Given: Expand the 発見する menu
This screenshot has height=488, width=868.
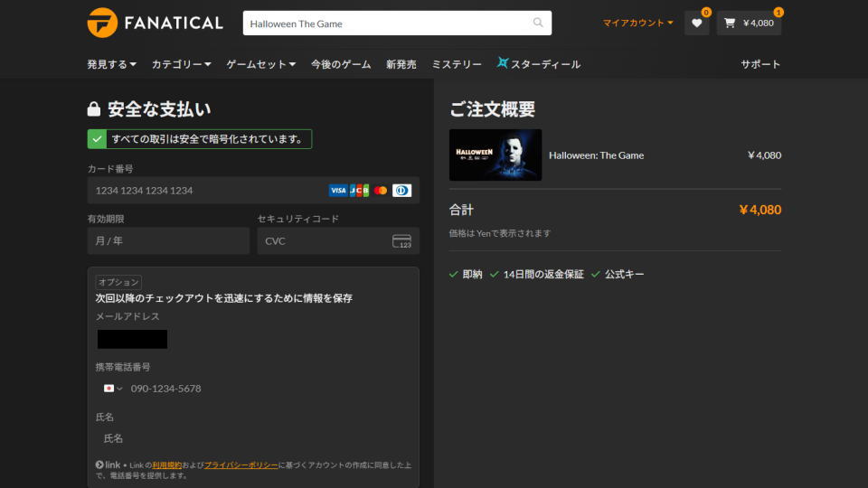Looking at the screenshot, I should (x=112, y=64).
